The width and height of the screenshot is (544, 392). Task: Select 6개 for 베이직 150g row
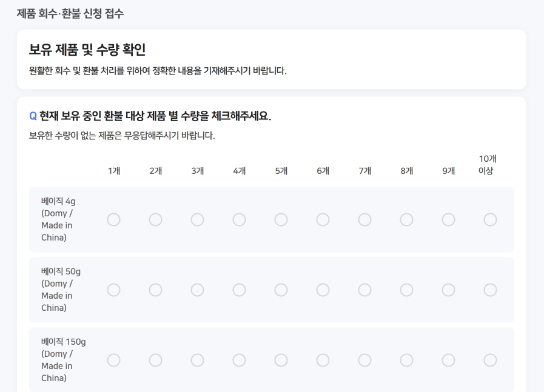point(323,360)
